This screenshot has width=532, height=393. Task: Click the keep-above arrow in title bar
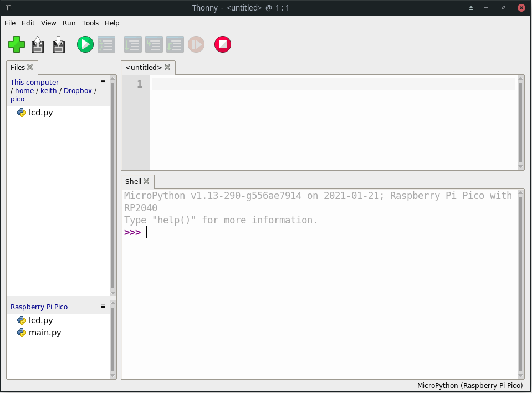tap(471, 8)
